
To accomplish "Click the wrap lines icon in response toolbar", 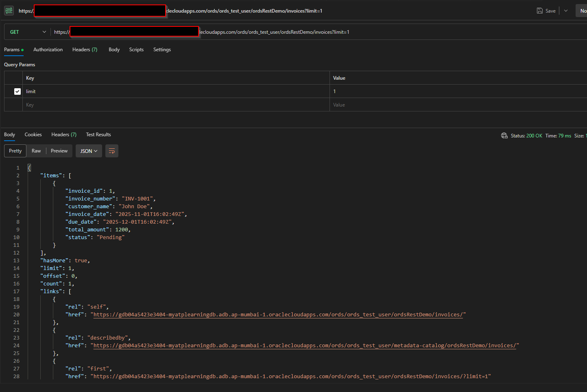I will pos(112,151).
